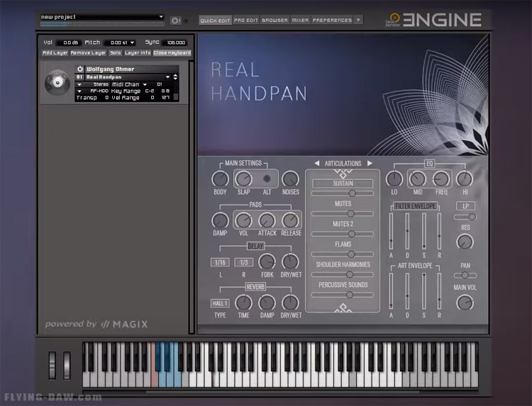Adjust the PAN slider
The width and height of the screenshot is (532, 406).
(x=465, y=275)
